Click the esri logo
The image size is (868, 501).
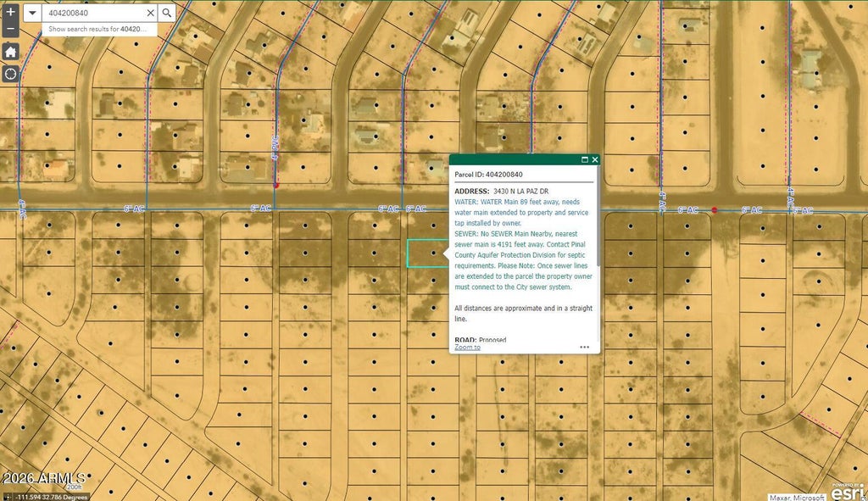click(848, 491)
